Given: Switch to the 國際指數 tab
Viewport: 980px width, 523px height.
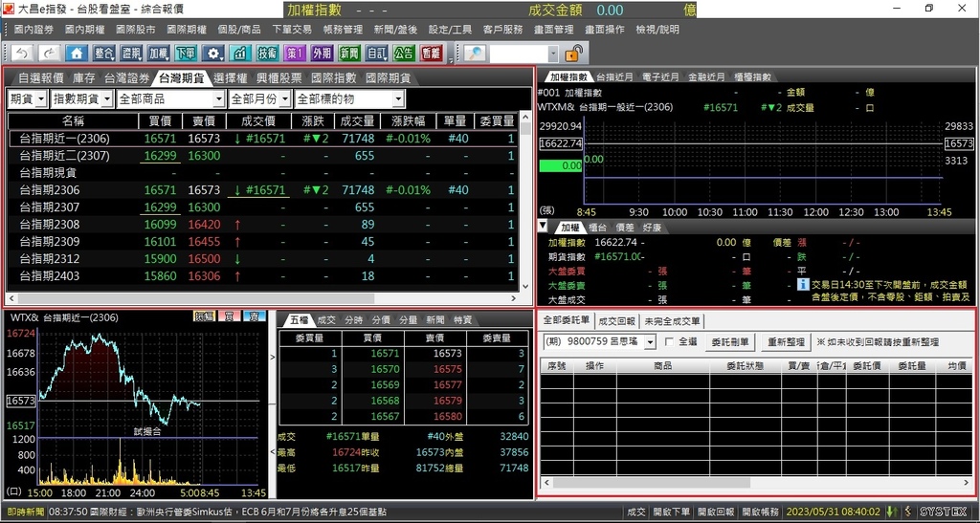Looking at the screenshot, I should coord(334,78).
